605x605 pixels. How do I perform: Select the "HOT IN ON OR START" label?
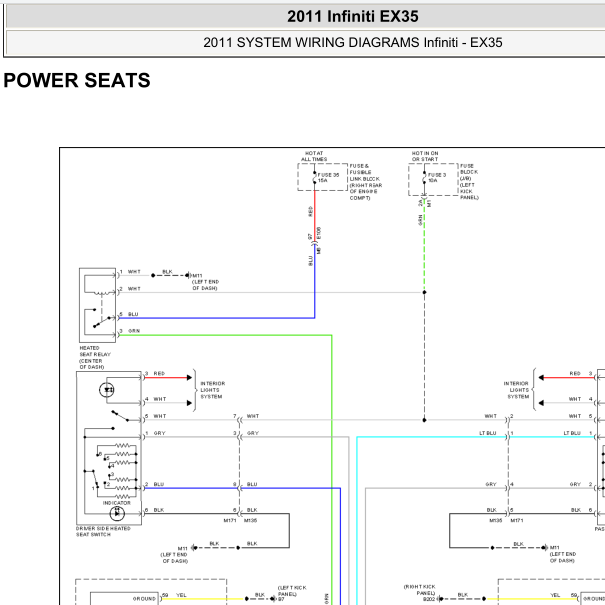[424, 156]
